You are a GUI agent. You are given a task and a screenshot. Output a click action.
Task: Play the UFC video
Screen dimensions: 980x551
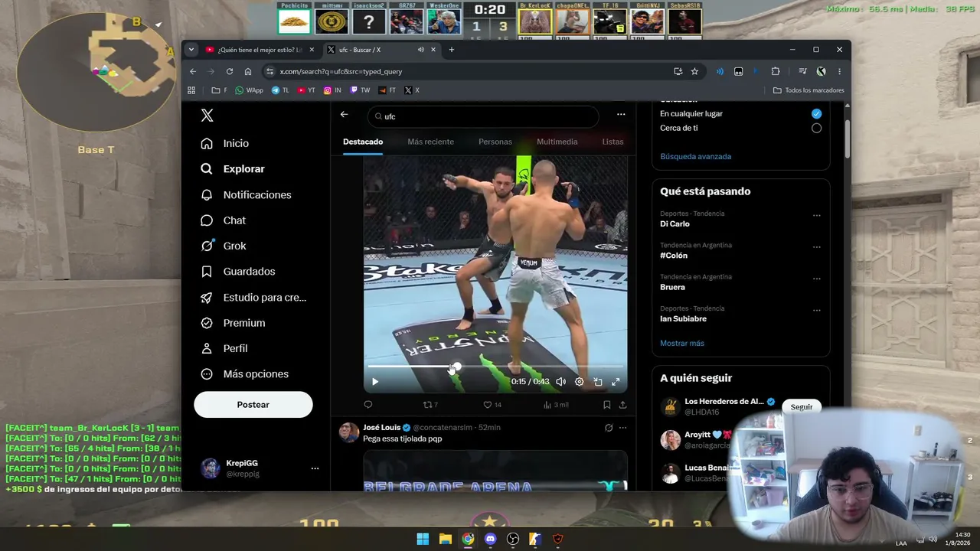click(375, 382)
